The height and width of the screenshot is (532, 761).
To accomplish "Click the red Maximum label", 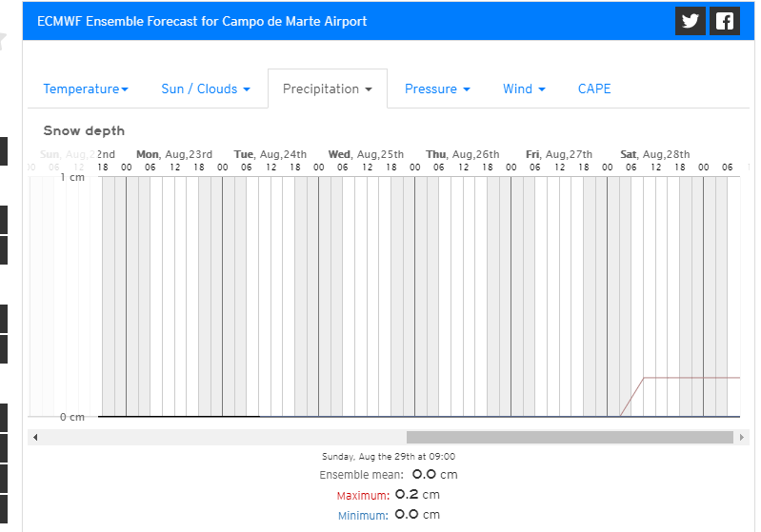I will pyautogui.click(x=363, y=496).
